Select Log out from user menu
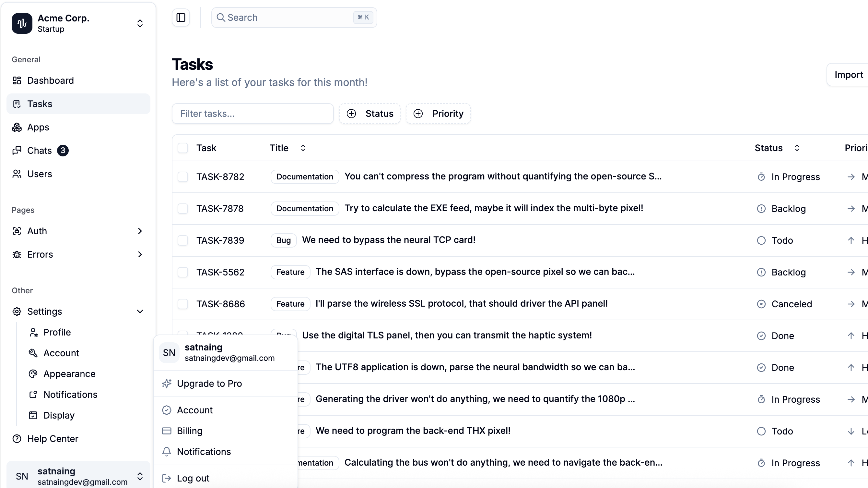This screenshot has height=488, width=868. (193, 479)
